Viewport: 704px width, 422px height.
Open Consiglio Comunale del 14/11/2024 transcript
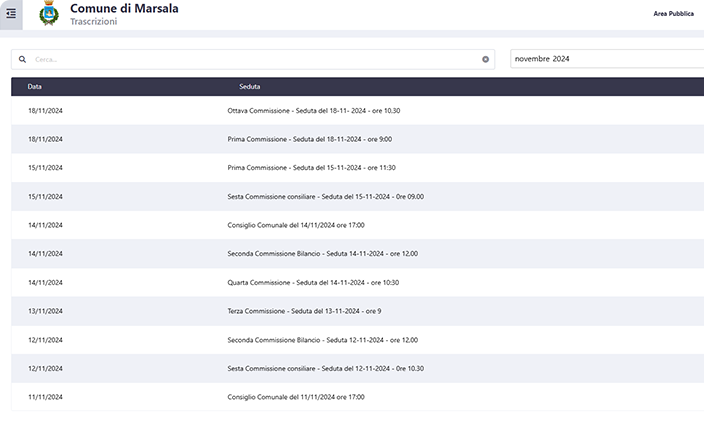[x=295, y=225]
